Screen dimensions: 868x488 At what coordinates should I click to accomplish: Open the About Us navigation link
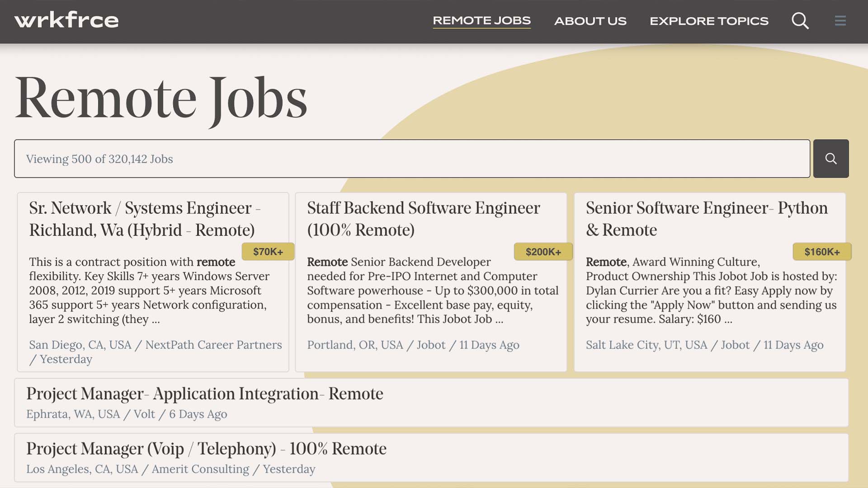tap(590, 20)
